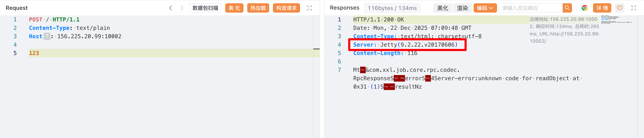Click the response minimap thumbnail
This screenshot has height=138, width=644.
(x=616, y=20)
